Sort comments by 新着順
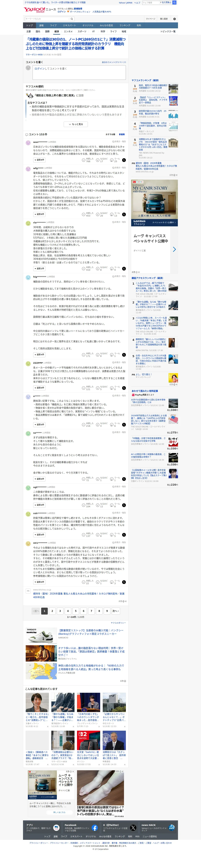Image resolution: width=201 pixels, height=868 pixels. (122, 134)
